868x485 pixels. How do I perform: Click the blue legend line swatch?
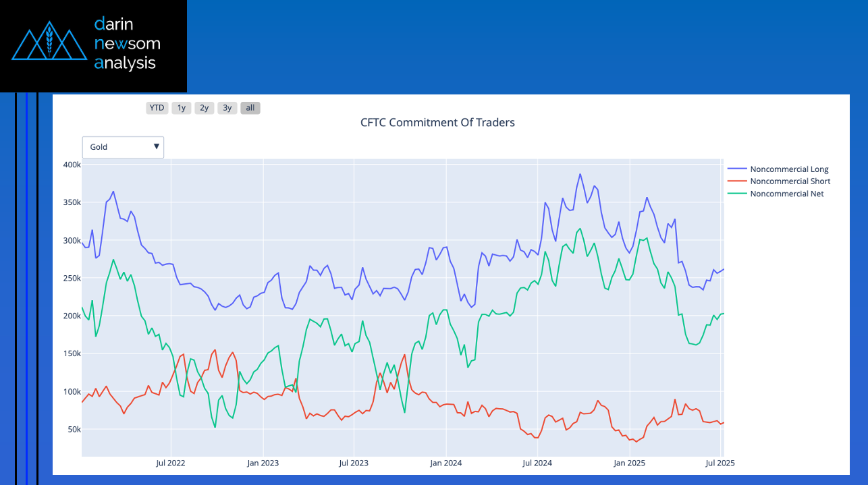pos(737,169)
